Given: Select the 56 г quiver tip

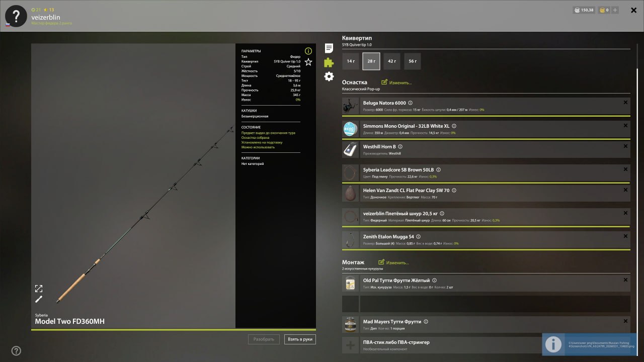Looking at the screenshot, I should pyautogui.click(x=413, y=61).
